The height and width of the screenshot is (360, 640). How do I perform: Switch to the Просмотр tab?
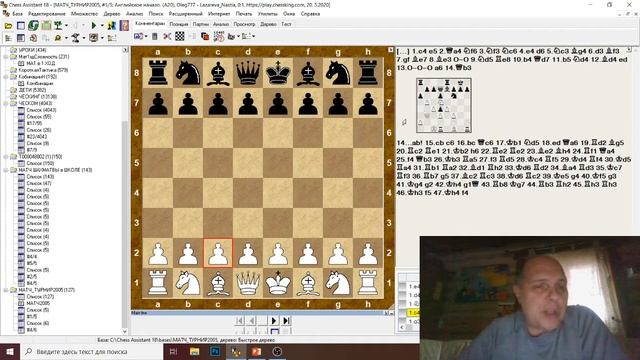pos(244,24)
